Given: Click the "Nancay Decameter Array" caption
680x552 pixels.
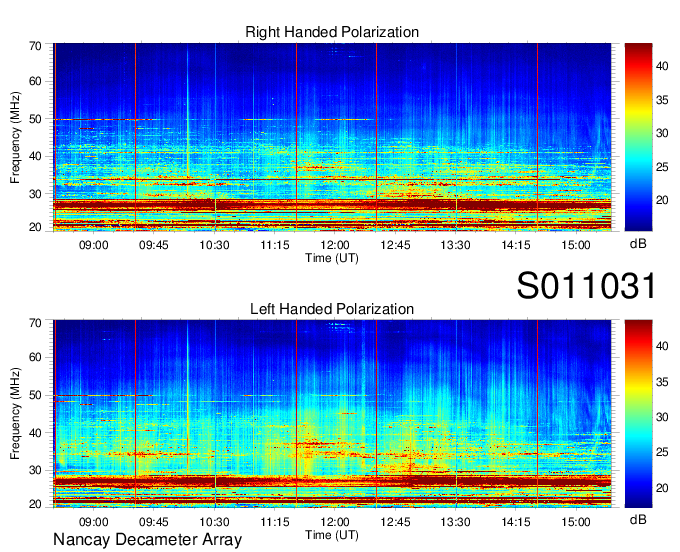Looking at the screenshot, I should pos(147,540).
